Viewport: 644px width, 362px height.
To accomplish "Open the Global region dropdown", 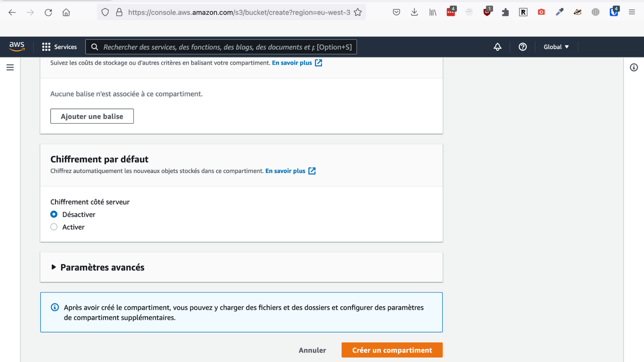I will [x=556, y=47].
